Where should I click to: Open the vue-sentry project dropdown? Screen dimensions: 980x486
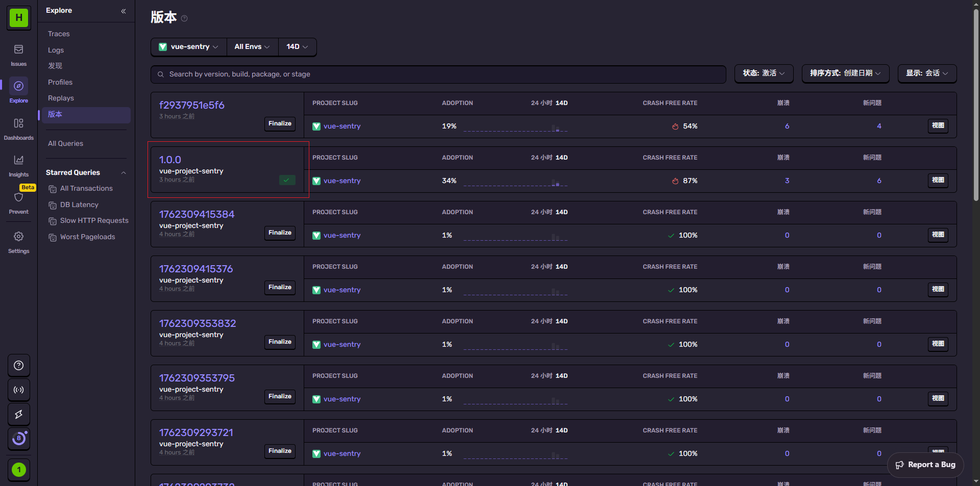click(x=189, y=47)
